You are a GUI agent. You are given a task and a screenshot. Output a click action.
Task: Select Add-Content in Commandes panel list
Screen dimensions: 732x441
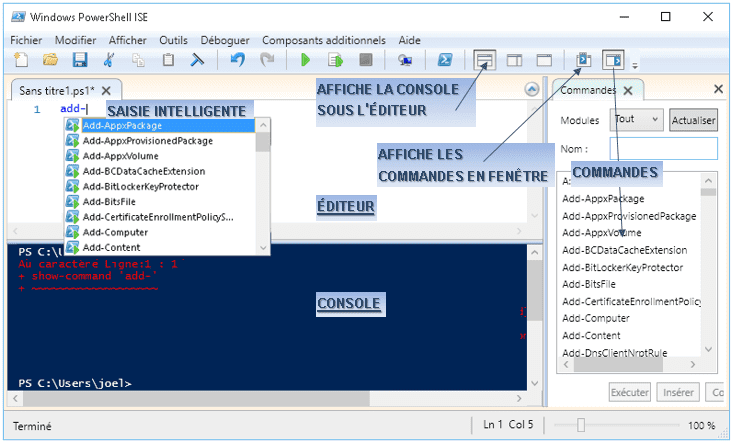coord(591,336)
